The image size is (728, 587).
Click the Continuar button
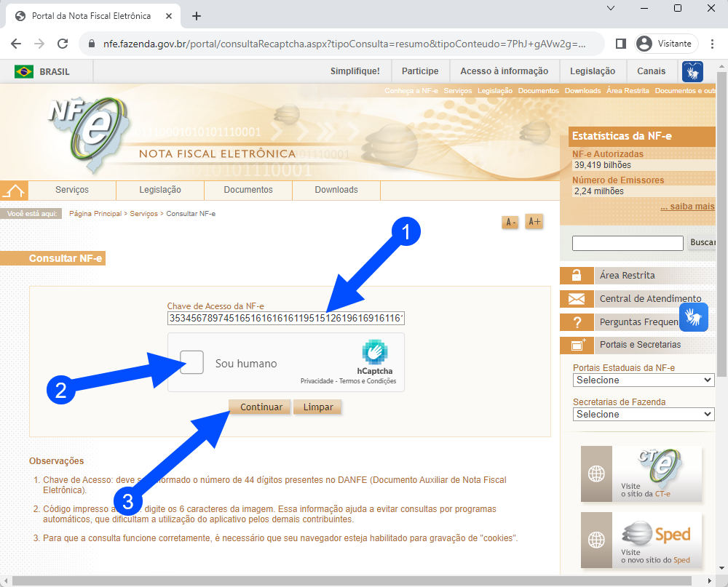pyautogui.click(x=260, y=407)
